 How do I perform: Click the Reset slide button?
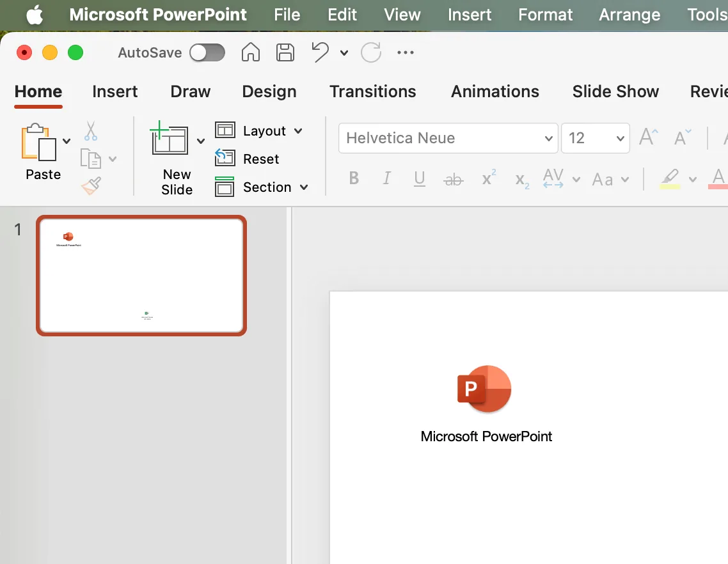247,159
